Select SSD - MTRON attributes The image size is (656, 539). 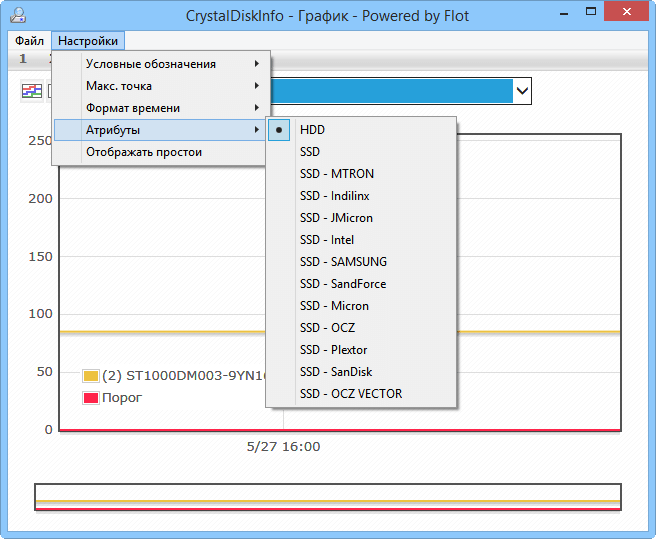[361, 174]
